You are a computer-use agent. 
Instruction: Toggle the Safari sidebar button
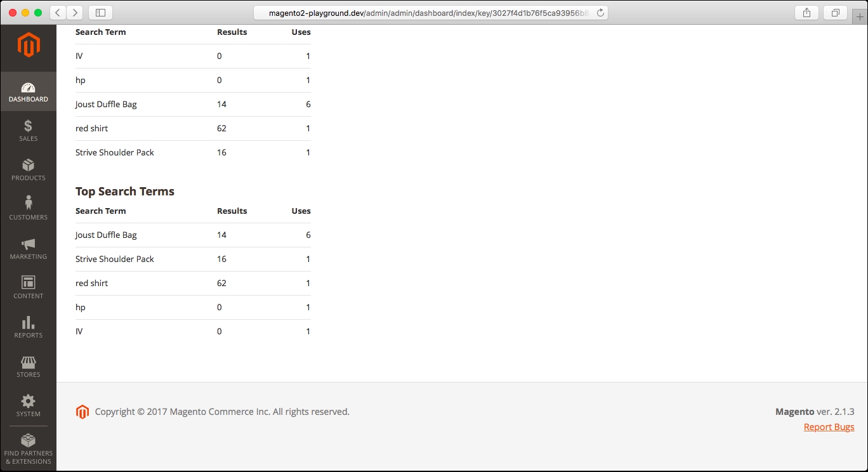pyautogui.click(x=100, y=12)
